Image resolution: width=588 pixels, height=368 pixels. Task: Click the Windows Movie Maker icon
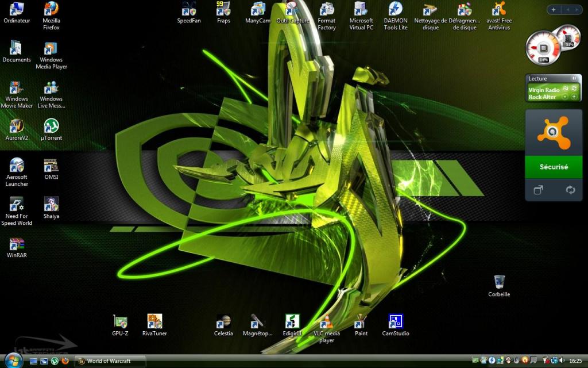tap(17, 95)
